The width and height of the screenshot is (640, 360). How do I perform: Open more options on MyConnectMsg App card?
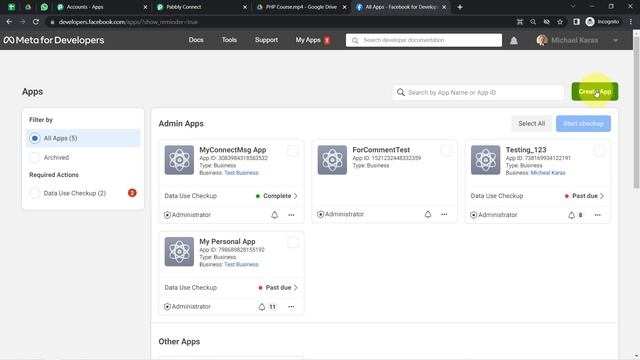click(291, 215)
